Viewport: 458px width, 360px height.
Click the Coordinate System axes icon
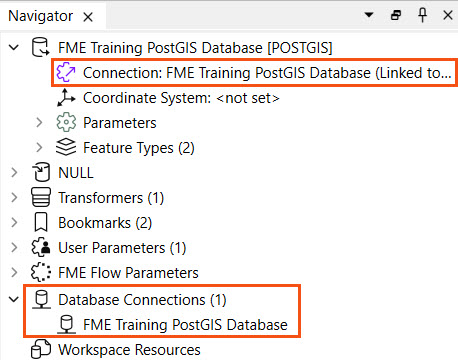click(66, 97)
